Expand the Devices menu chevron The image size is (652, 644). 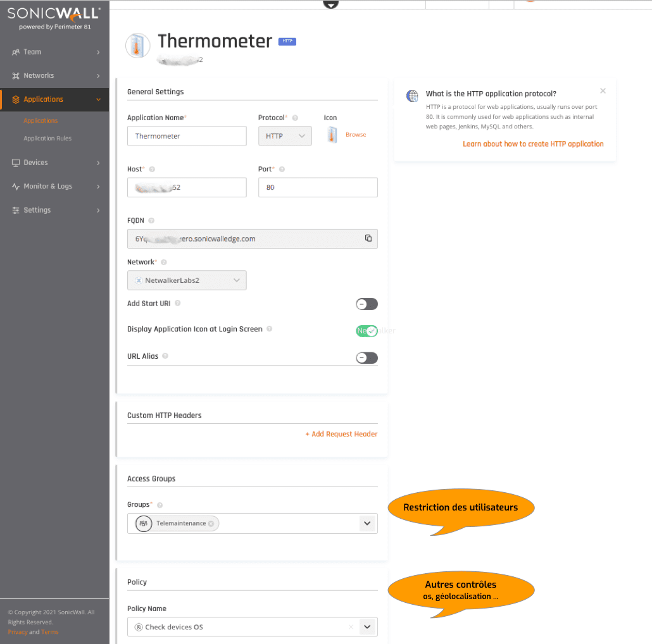(99, 163)
